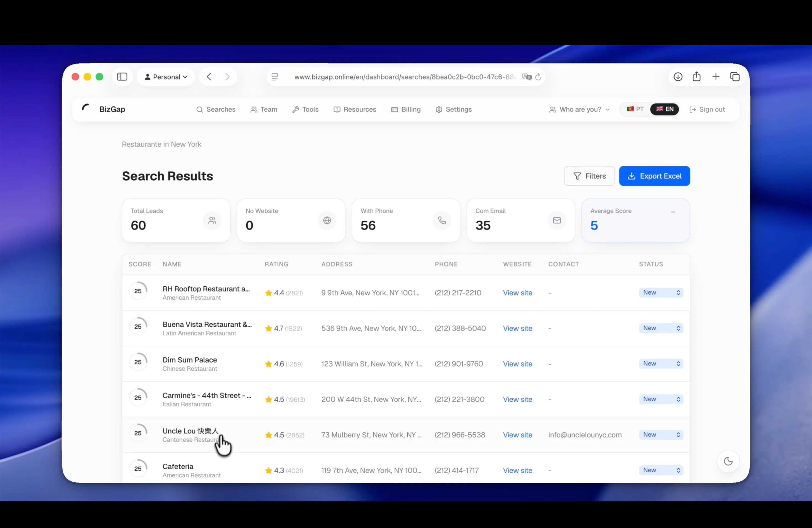Open the Resources nav item
Screen dimensions: 812x528
[355, 109]
